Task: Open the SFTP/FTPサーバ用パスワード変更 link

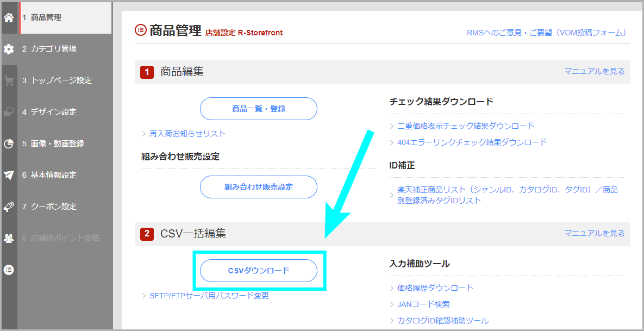Action: [x=209, y=296]
